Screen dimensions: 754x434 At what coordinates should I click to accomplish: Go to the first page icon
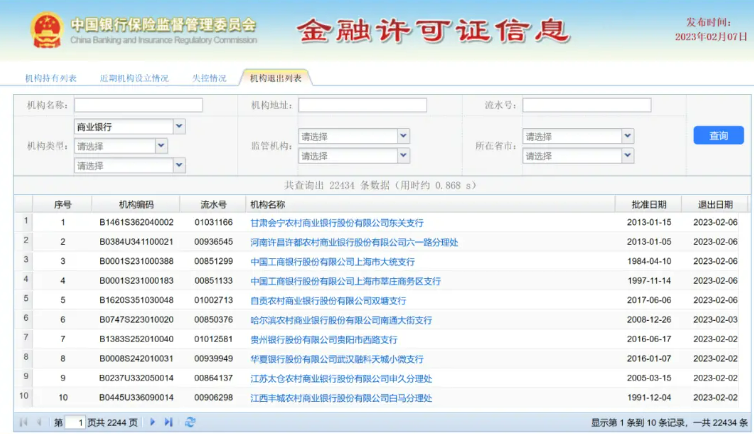[x=23, y=422]
